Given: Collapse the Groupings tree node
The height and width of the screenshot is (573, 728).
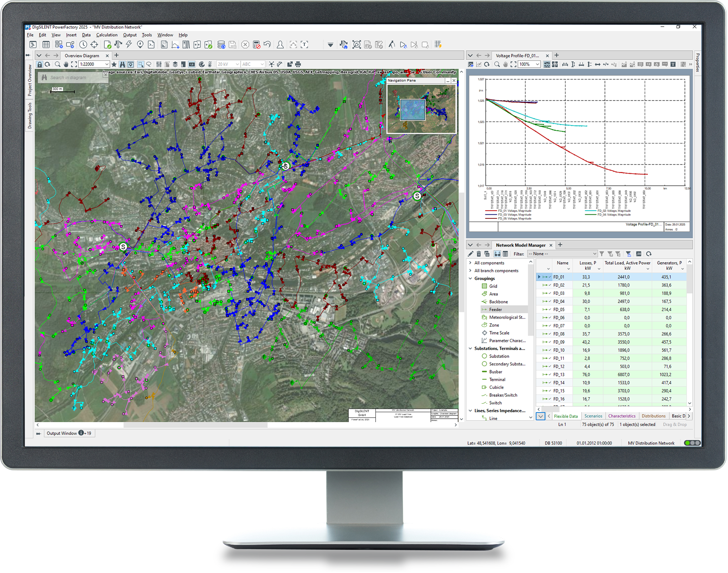Looking at the screenshot, I should (x=470, y=279).
